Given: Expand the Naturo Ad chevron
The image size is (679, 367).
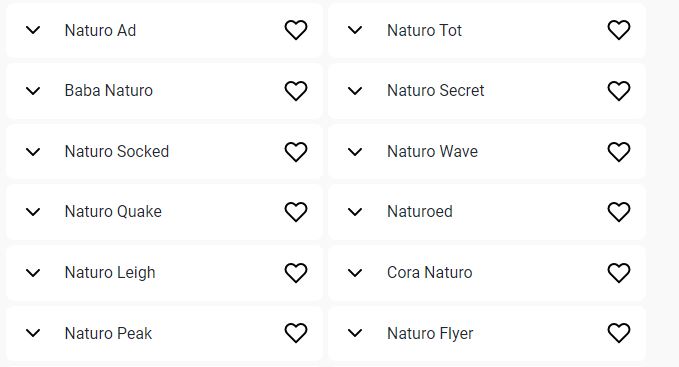Looking at the screenshot, I should tap(33, 30).
